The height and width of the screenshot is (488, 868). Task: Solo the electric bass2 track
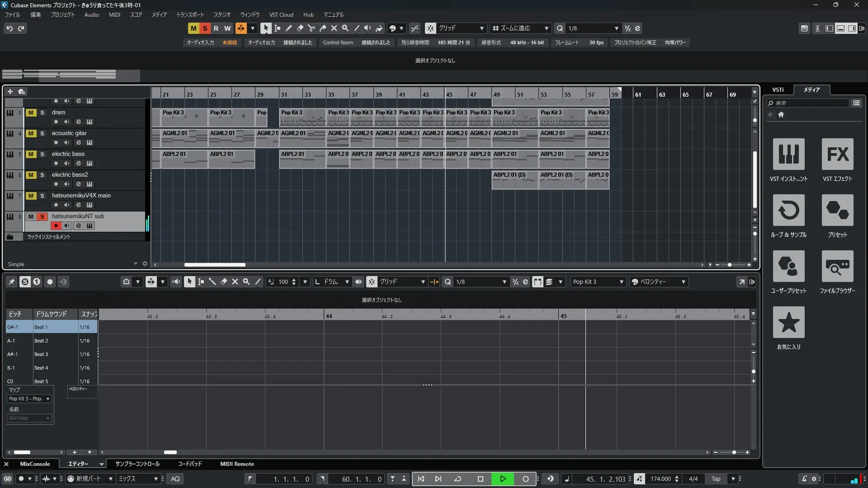[x=42, y=175]
